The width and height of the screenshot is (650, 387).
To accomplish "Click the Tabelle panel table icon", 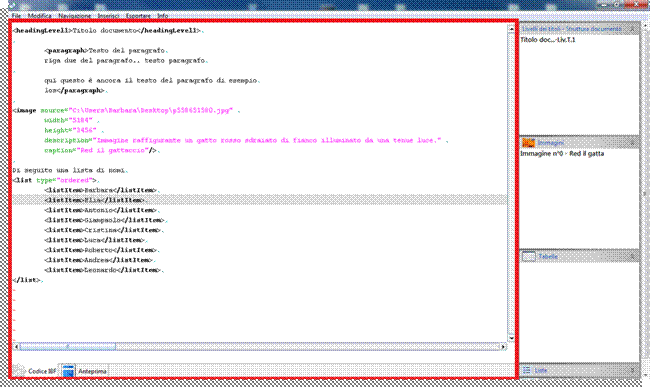I will pos(529,256).
